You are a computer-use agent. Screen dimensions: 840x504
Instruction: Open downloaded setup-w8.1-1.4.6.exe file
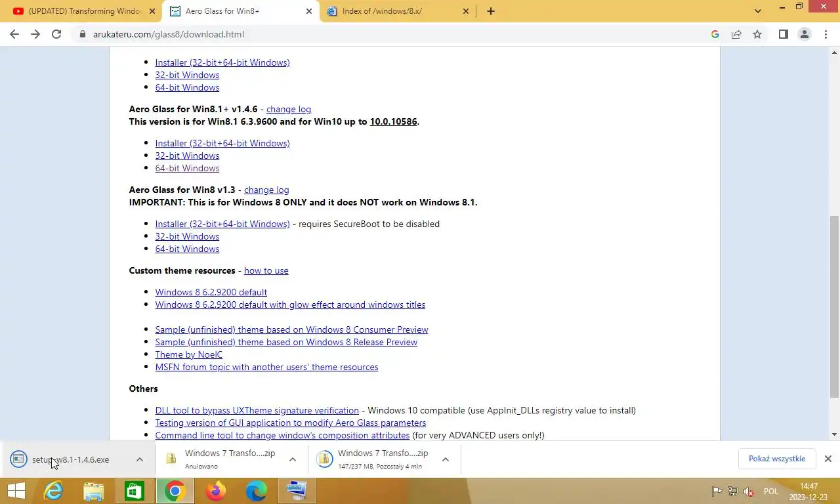(x=70, y=459)
